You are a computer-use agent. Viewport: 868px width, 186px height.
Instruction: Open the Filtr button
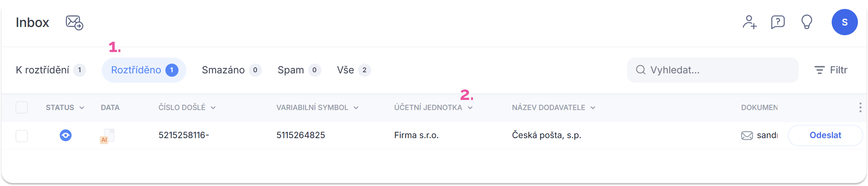point(831,70)
